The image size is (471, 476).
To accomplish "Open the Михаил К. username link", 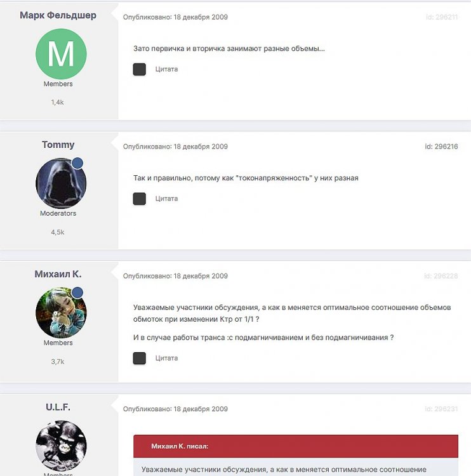I will pos(58,274).
